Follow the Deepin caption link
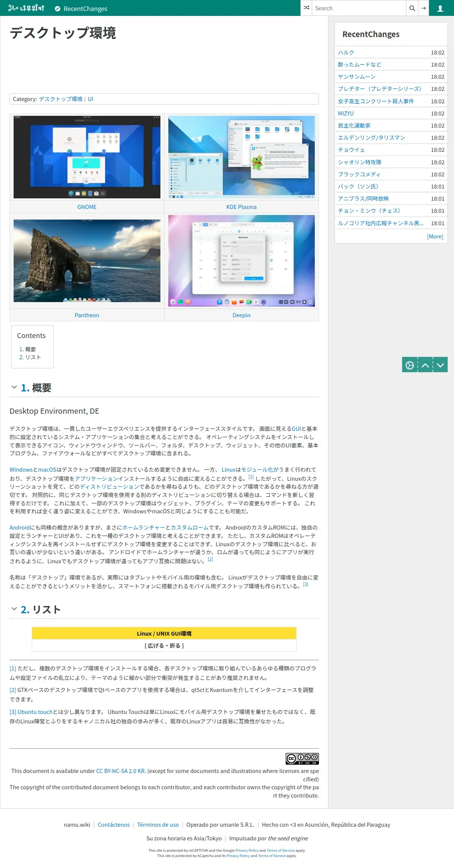Viewport: 454px width, 868px height. (241, 315)
